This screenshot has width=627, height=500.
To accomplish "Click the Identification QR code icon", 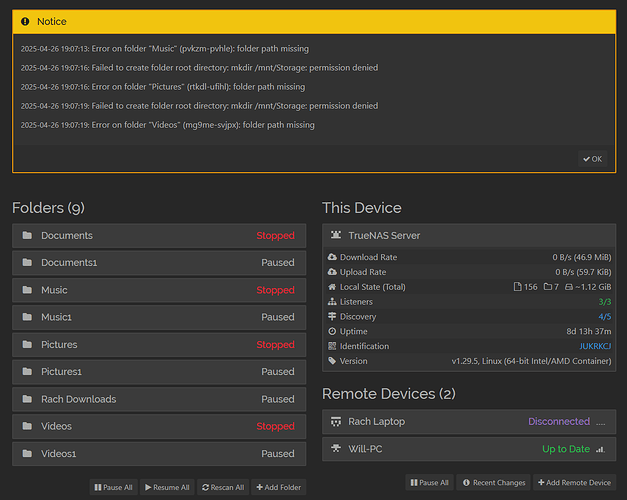I will 332,346.
